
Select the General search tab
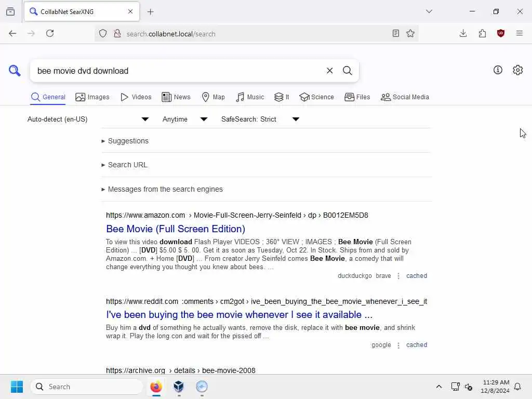coord(48,97)
